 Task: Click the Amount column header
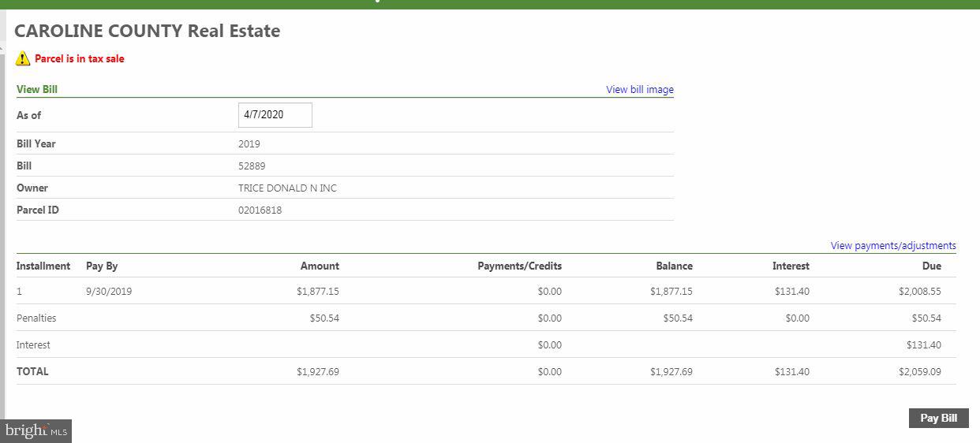point(320,266)
